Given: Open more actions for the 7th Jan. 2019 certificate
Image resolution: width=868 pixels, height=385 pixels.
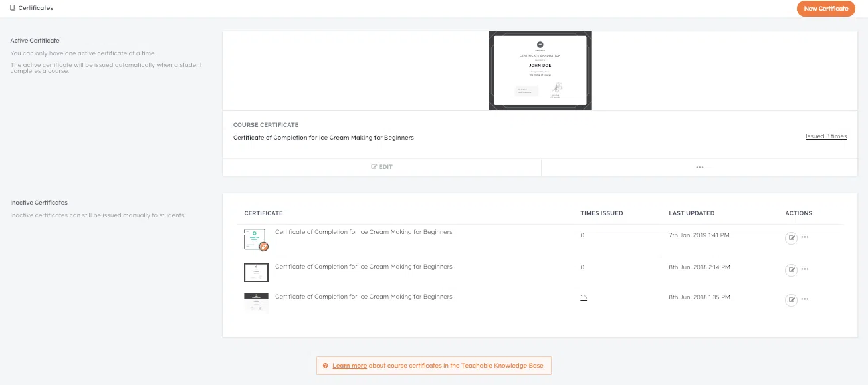Looking at the screenshot, I should (x=805, y=237).
